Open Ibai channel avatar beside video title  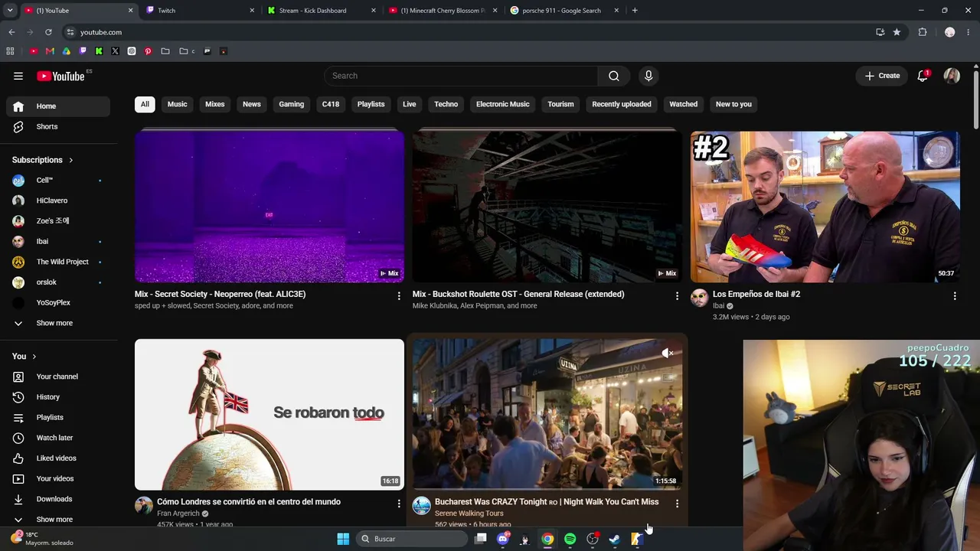(700, 298)
